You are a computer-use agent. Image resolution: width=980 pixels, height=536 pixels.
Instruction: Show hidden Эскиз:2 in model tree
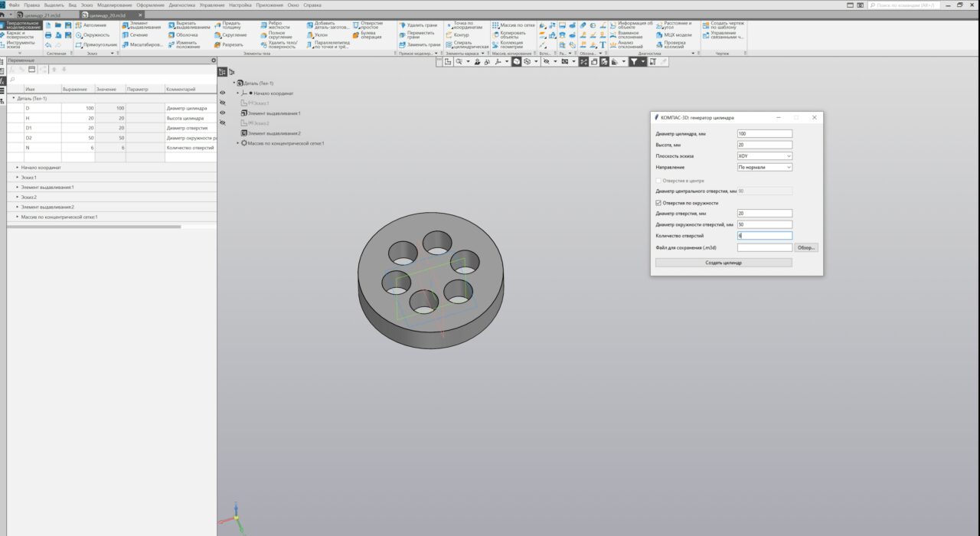[223, 123]
